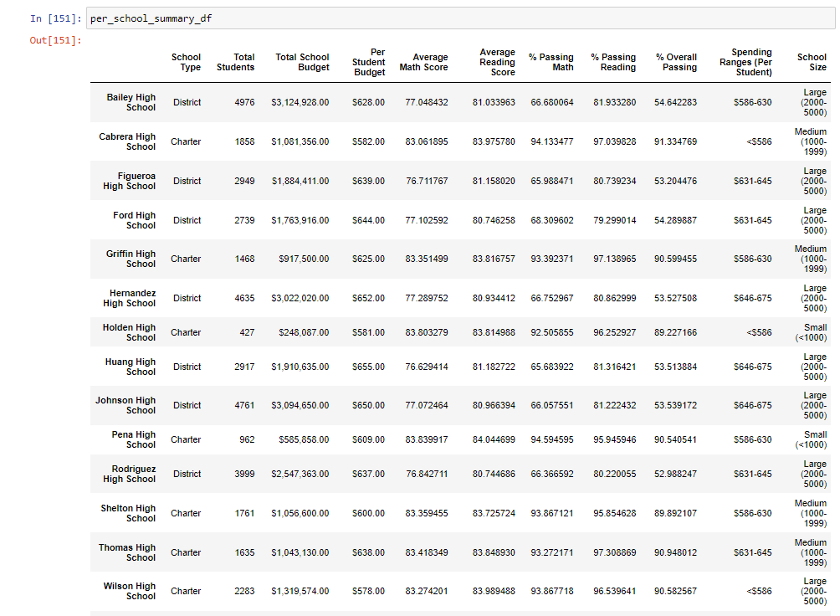Click the % Overall Passing column header
Viewport: 840px width, 616px height.
click(x=677, y=62)
